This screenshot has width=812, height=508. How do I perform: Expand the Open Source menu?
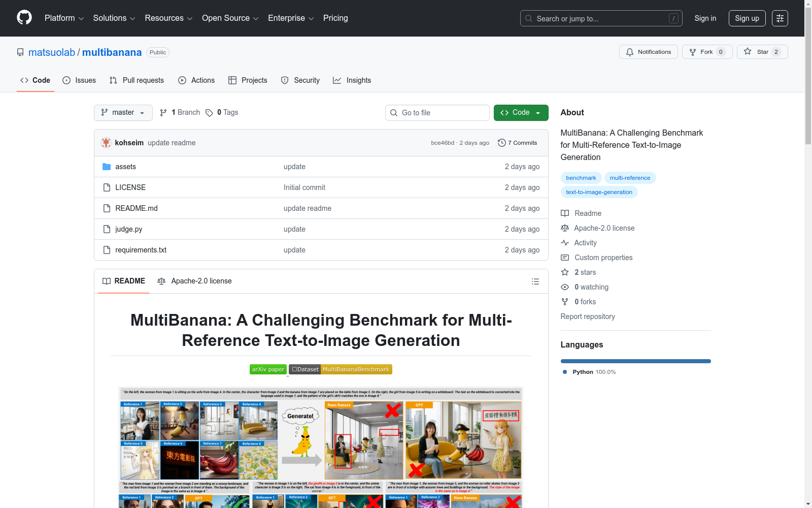point(230,18)
